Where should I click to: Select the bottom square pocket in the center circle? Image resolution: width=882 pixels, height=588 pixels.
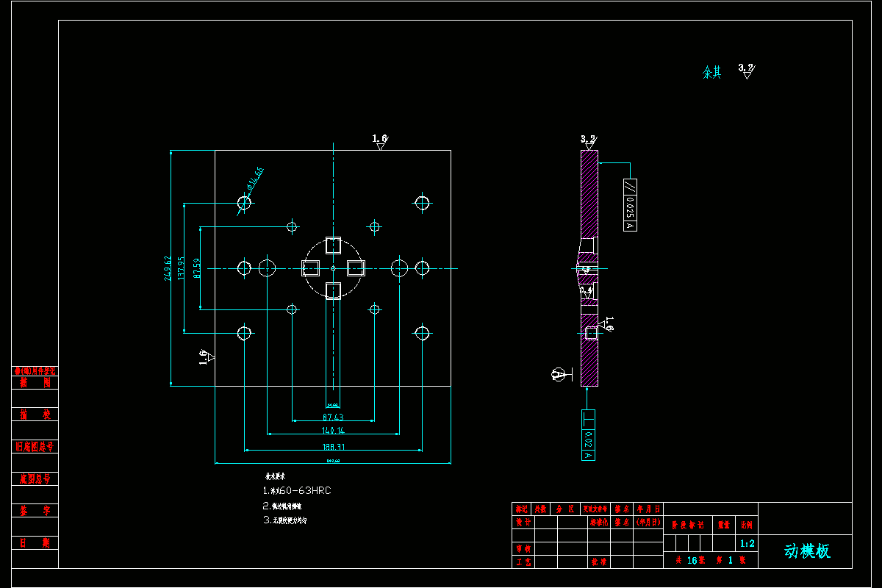333,290
